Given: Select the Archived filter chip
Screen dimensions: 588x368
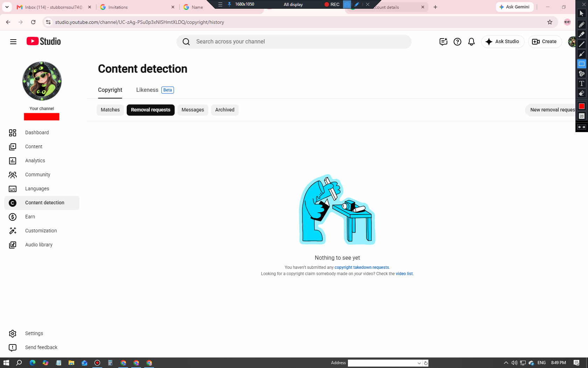Looking at the screenshot, I should (225, 110).
